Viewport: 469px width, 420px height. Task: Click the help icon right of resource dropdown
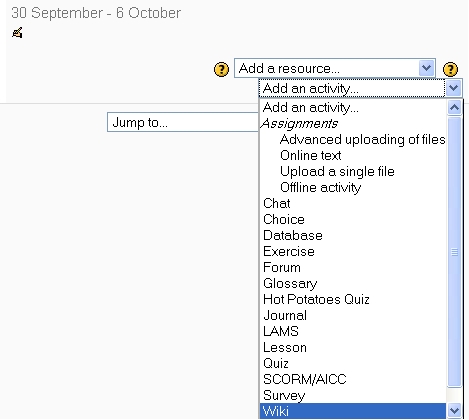pyautogui.click(x=450, y=69)
